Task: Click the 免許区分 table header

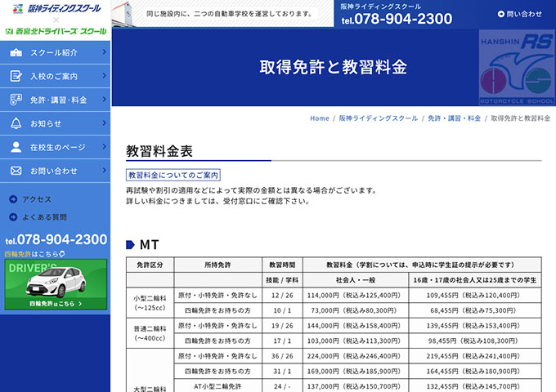Action: tap(150, 265)
